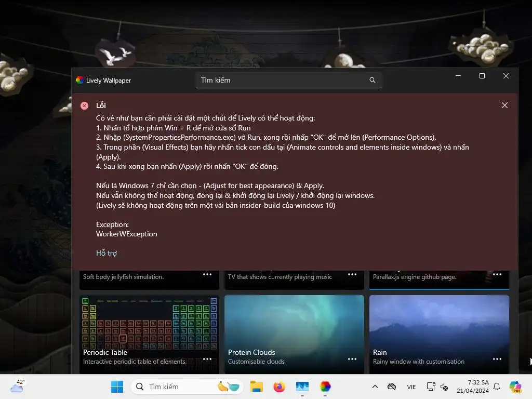Click the taskbar Tìm kiếm search box
This screenshot has height=399, width=532.
click(187, 387)
